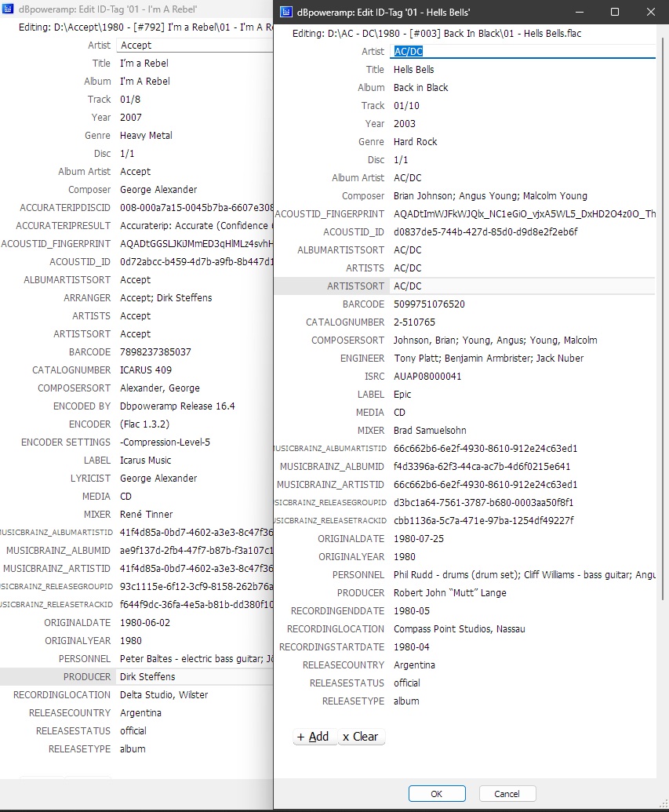This screenshot has width=669, height=812.
Task: Cancel the Hells Bells tag edit
Action: coord(507,793)
